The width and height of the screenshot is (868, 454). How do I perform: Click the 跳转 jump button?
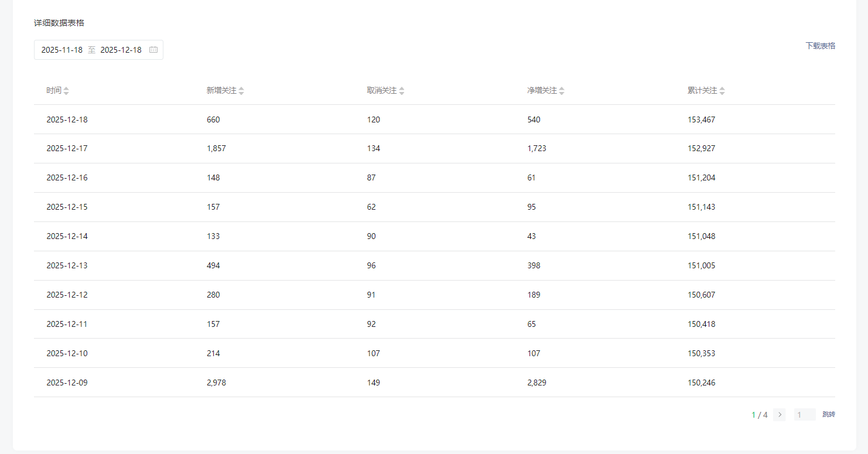point(829,415)
